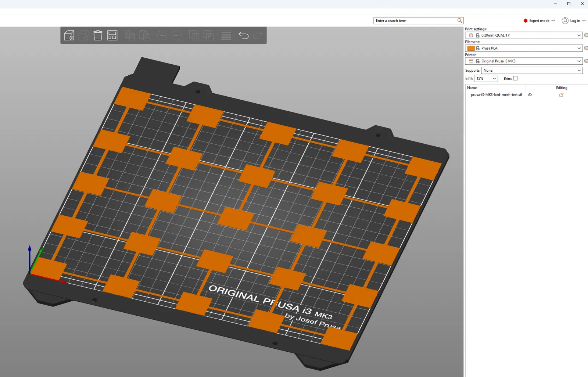
Task: Arrange objects on the bed
Action: [x=112, y=35]
